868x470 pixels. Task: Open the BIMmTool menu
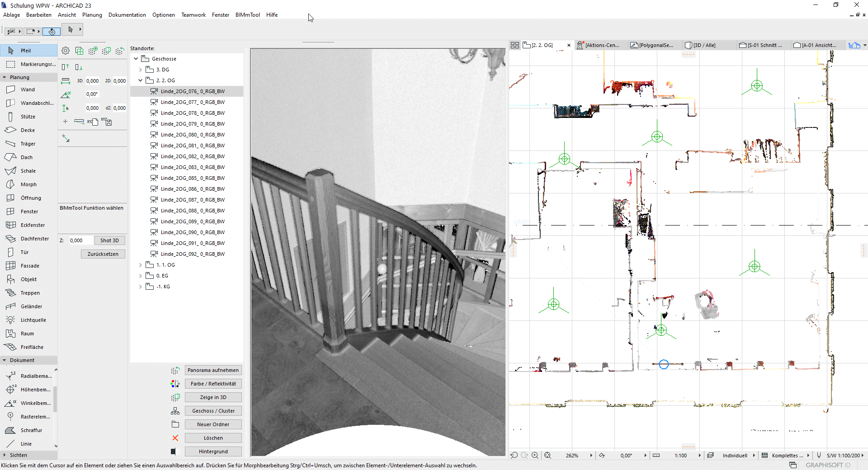248,15
